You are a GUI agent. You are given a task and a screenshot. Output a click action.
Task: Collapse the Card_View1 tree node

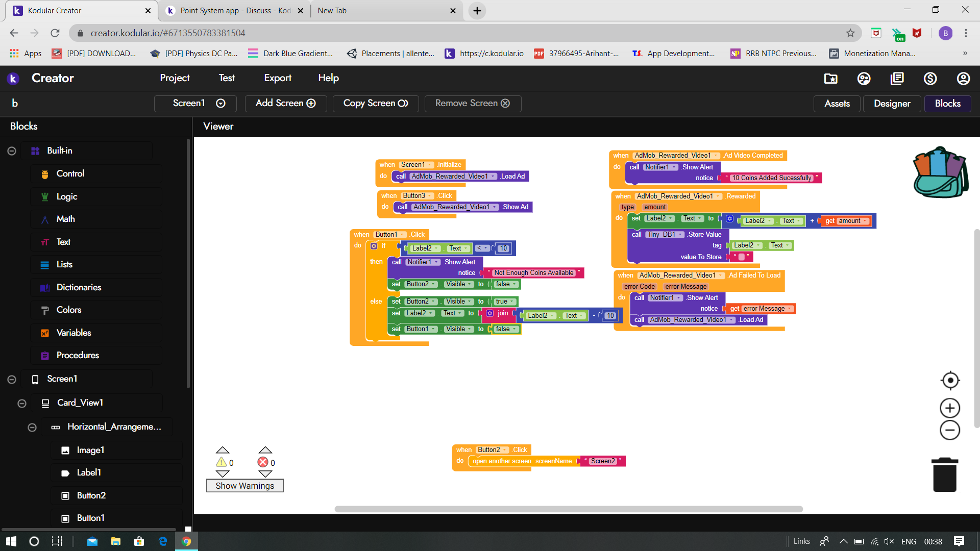pyautogui.click(x=22, y=403)
